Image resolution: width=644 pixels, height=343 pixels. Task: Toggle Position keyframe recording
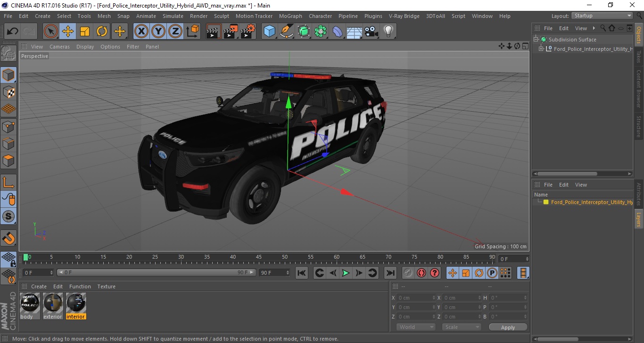452,273
